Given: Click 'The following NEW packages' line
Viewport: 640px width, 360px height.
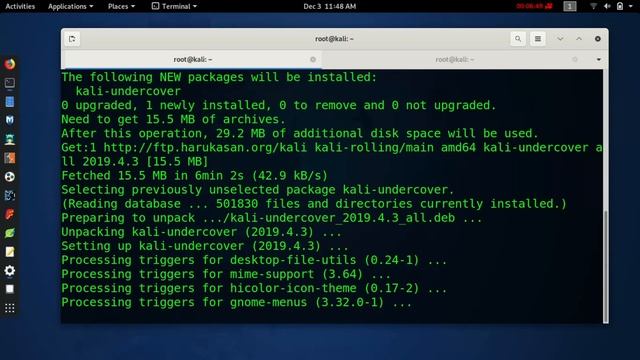Looking at the screenshot, I should point(219,77).
